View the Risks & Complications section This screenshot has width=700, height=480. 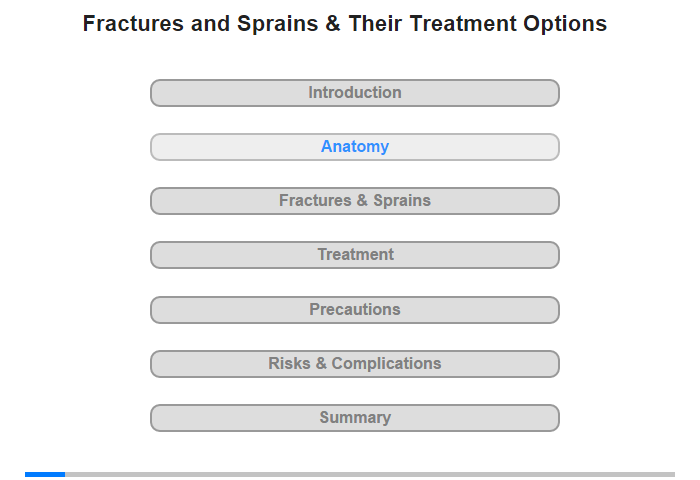[354, 364]
